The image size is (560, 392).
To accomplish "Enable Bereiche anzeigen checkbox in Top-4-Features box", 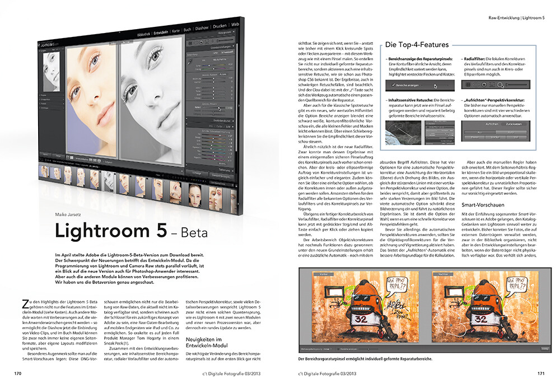I will tap(393, 85).
